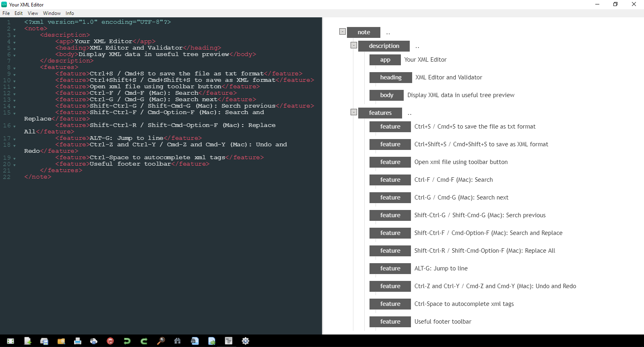Click the page with green arrow icon
Image resolution: width=644 pixels, height=347 pixels.
[x=212, y=341]
